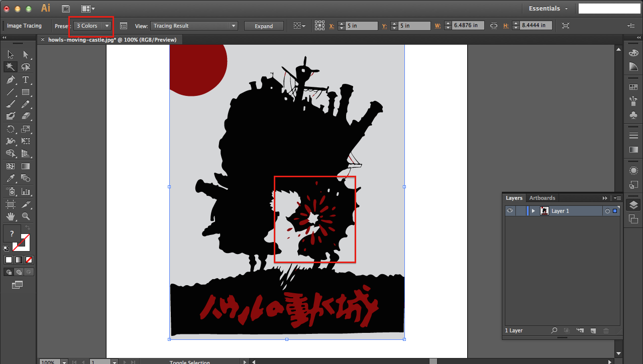Click Layer 1 target circle

click(607, 211)
